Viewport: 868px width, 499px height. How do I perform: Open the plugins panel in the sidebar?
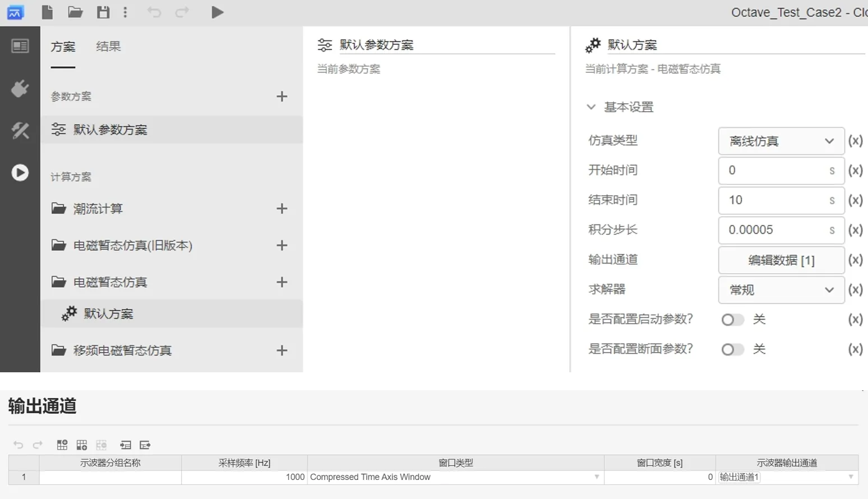[x=20, y=88]
